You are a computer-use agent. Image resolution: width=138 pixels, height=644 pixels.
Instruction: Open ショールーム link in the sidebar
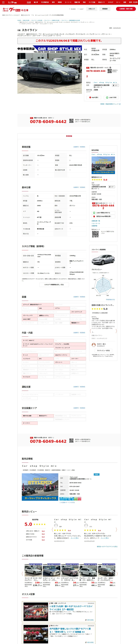pyautogui.click(x=96, y=223)
